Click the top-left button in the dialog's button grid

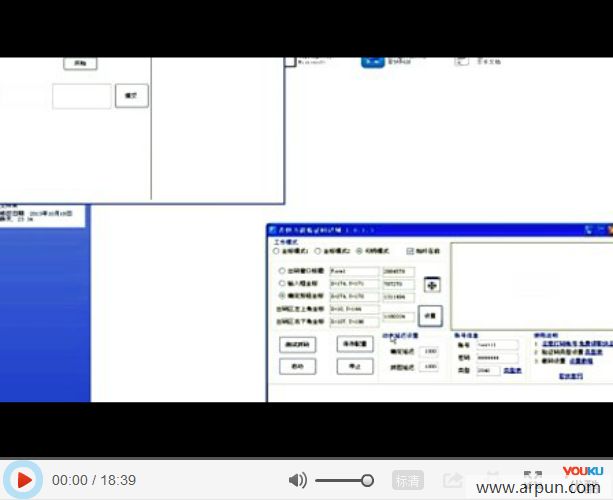pos(297,344)
